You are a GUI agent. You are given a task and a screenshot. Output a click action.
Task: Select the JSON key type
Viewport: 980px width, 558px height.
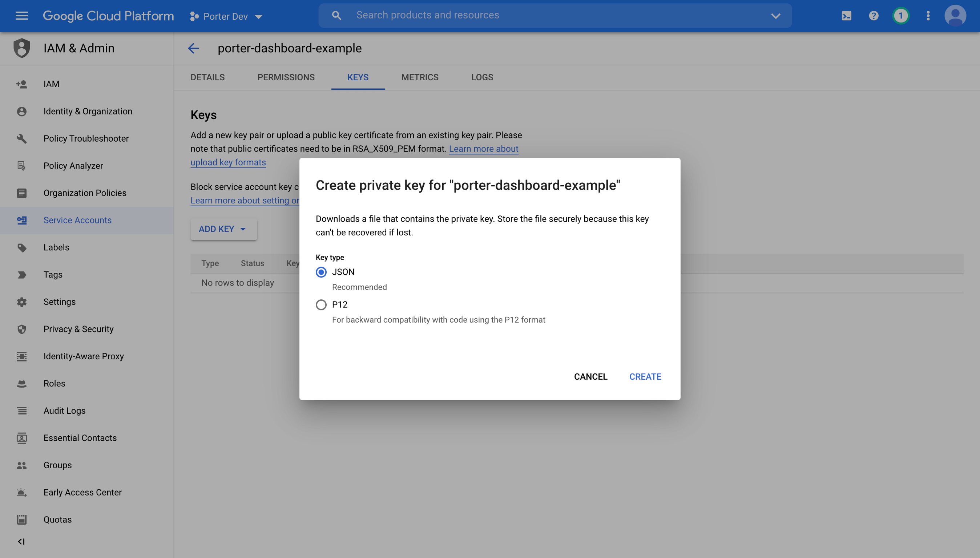[321, 272]
